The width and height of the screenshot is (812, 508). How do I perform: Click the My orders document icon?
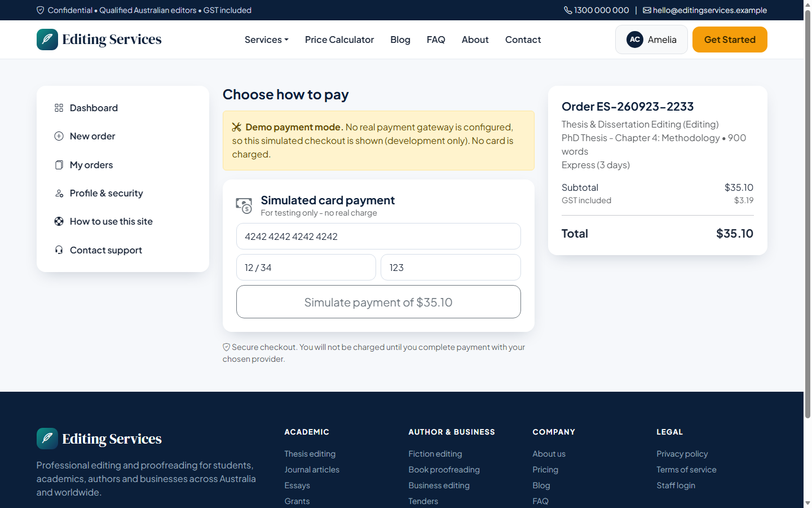[x=59, y=165]
